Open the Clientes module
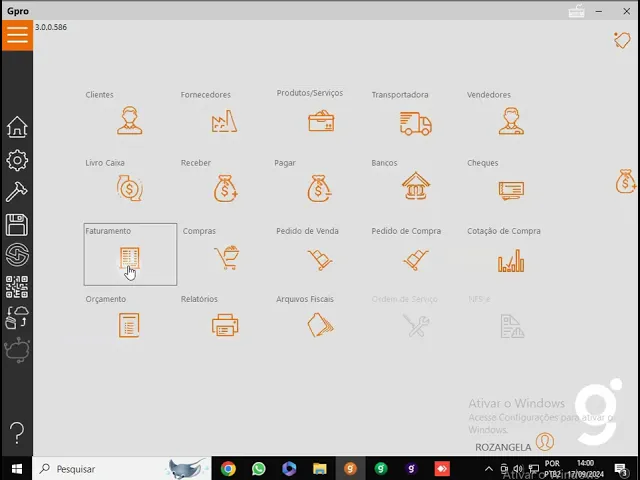Image resolution: width=640 pixels, height=480 pixels. point(129,121)
